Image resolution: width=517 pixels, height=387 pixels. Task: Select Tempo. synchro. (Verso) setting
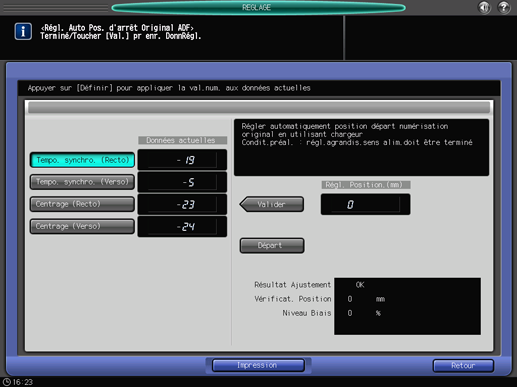[x=82, y=182]
